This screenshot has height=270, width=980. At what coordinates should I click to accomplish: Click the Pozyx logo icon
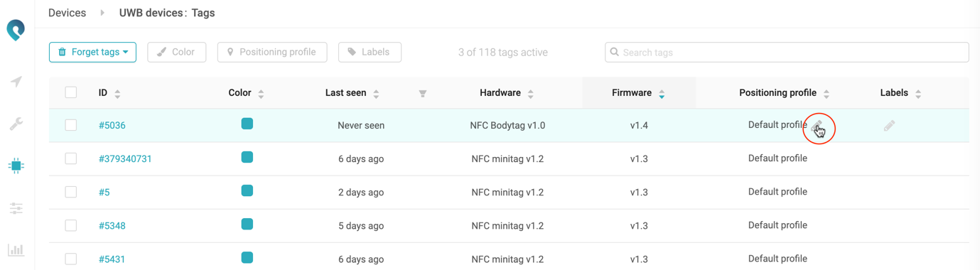click(x=16, y=30)
